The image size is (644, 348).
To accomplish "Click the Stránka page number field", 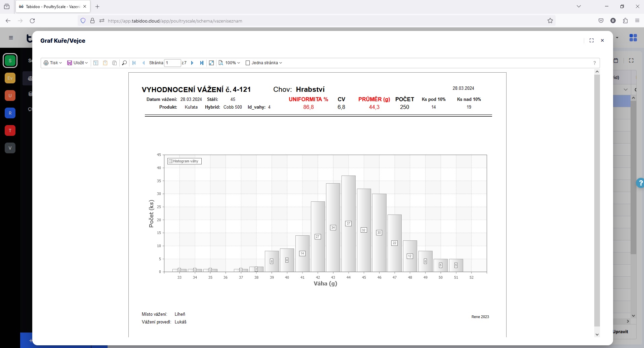I will pos(172,63).
